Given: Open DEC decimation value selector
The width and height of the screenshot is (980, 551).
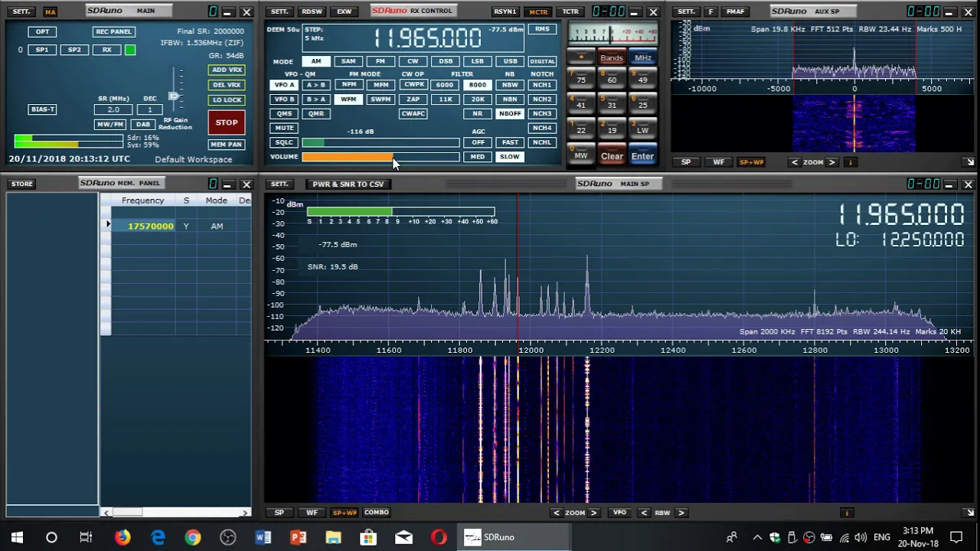Looking at the screenshot, I should 150,109.
